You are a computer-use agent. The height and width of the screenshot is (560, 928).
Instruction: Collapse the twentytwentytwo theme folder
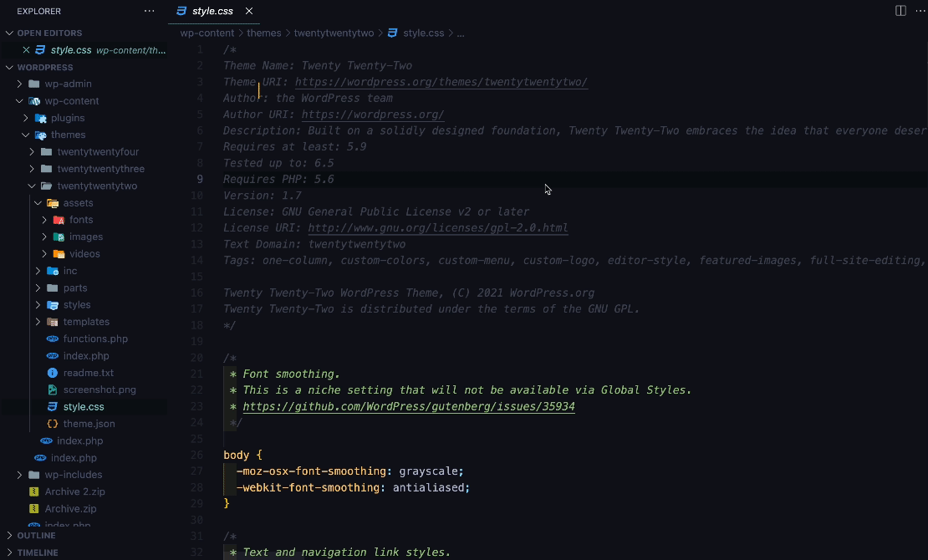[32, 186]
